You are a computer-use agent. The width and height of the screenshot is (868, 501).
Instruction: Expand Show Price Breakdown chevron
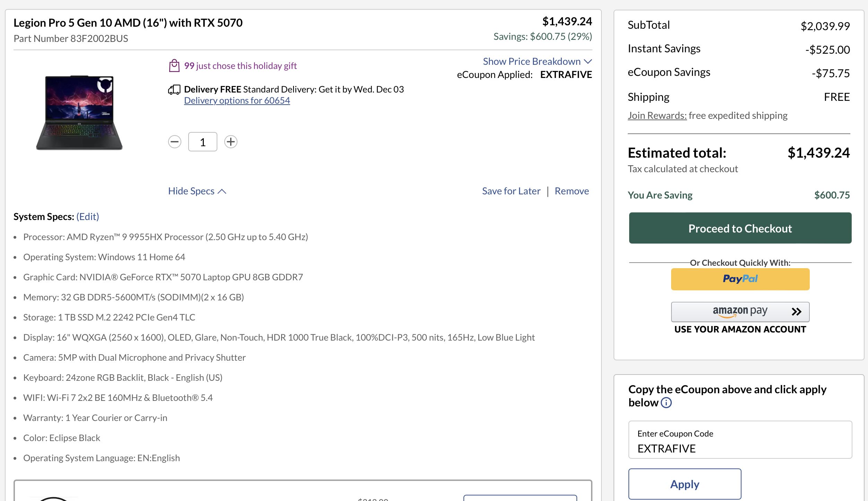(588, 62)
